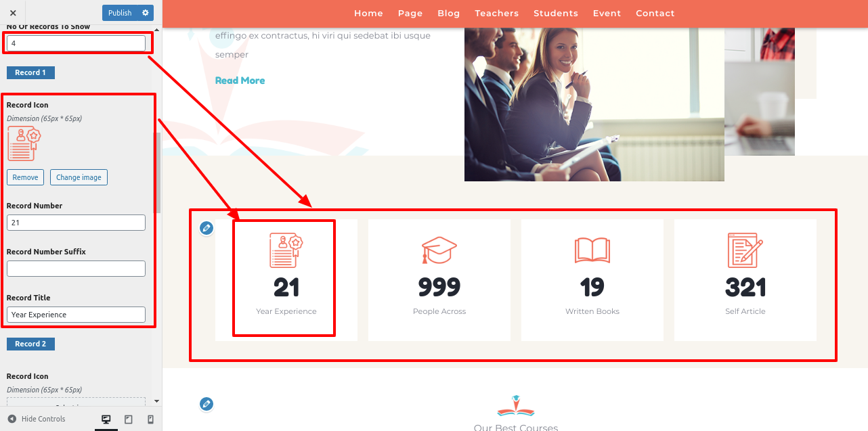Expand the Record 2 section
The image size is (868, 431).
click(x=30, y=344)
